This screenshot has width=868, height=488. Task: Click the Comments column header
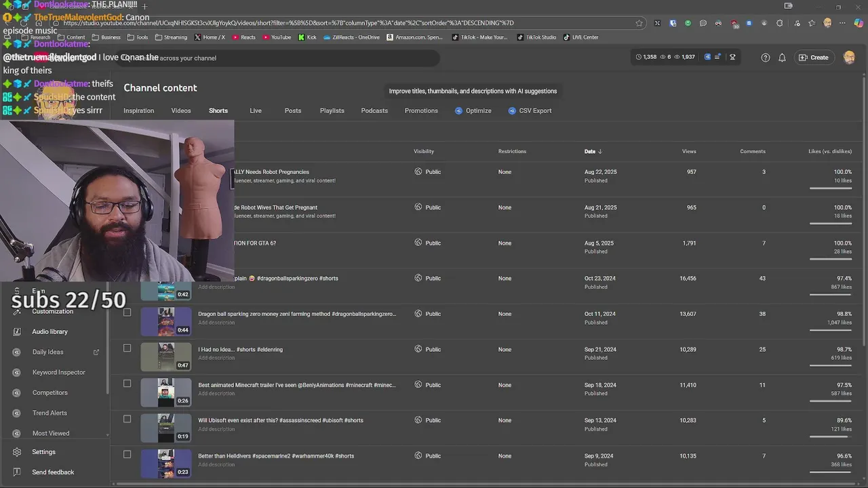(753, 151)
